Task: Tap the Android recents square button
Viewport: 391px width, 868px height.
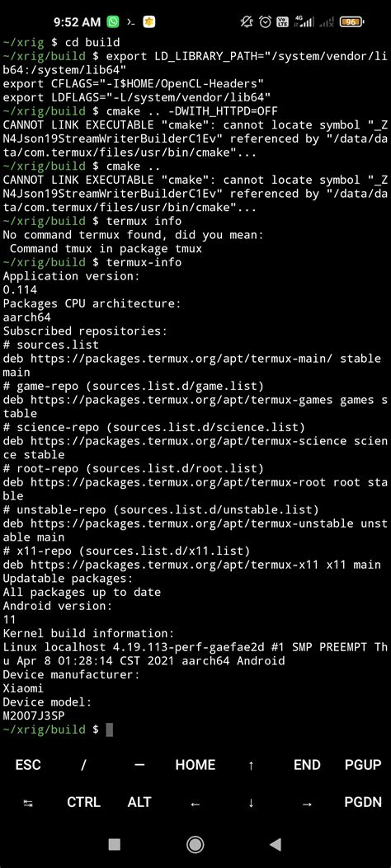Action: pos(115,844)
